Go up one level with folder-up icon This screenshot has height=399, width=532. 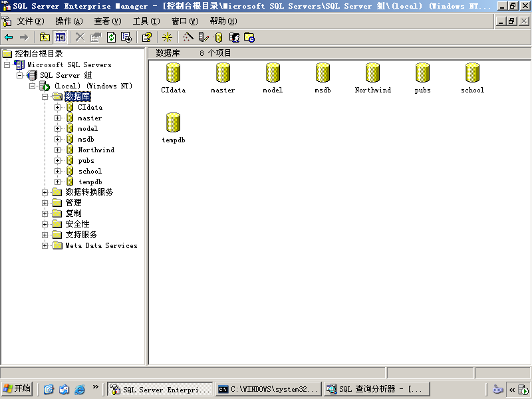[45, 37]
